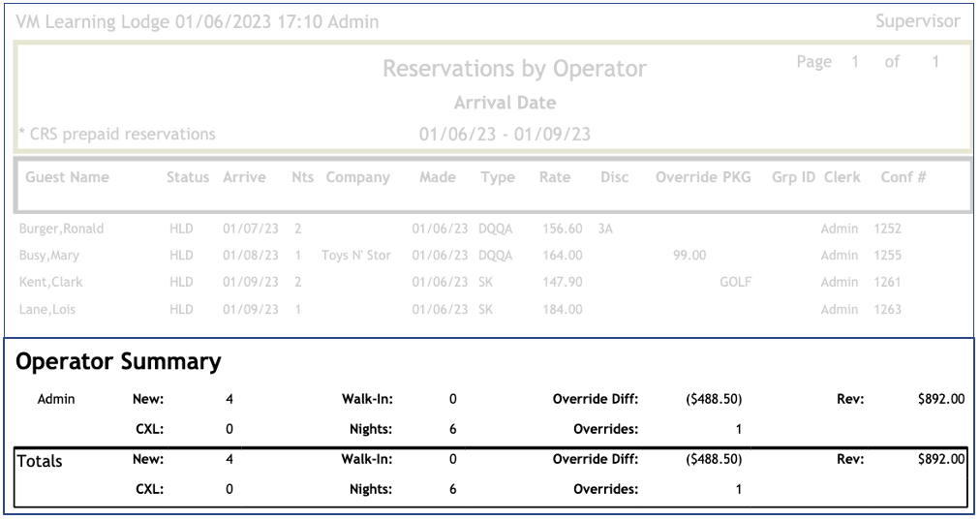Click the Totals label in summary
The image size is (980, 520).
[41, 462]
